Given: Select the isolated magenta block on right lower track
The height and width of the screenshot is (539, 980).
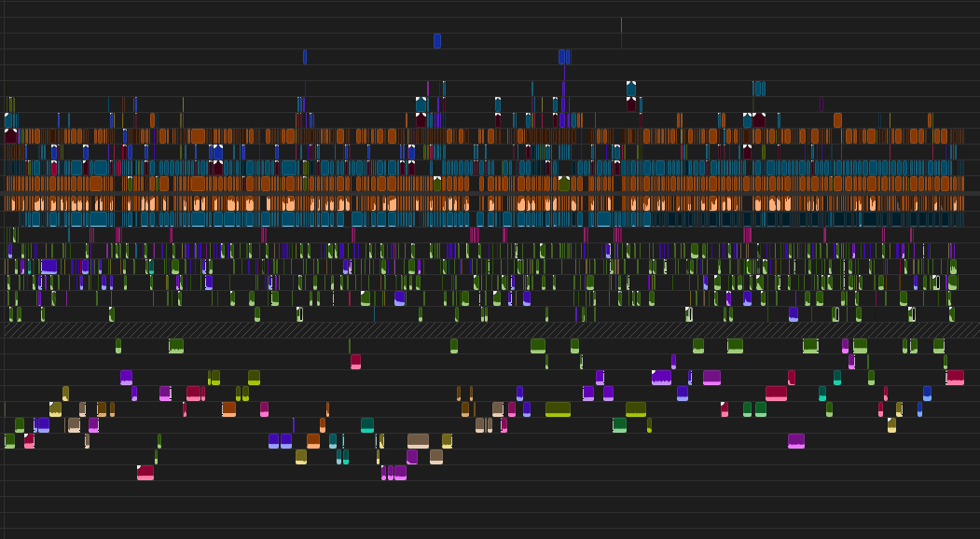Looking at the screenshot, I should tap(796, 441).
